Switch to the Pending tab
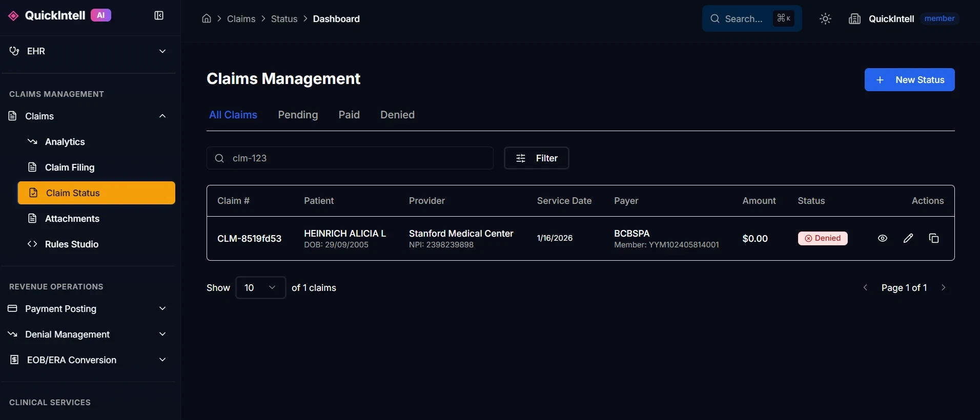 pyautogui.click(x=298, y=115)
